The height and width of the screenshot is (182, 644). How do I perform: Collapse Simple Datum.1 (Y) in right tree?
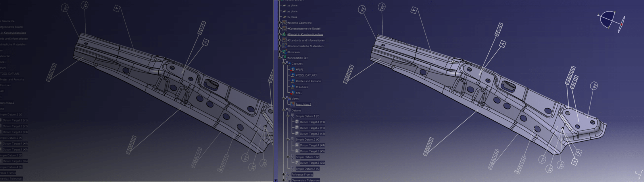(288, 116)
